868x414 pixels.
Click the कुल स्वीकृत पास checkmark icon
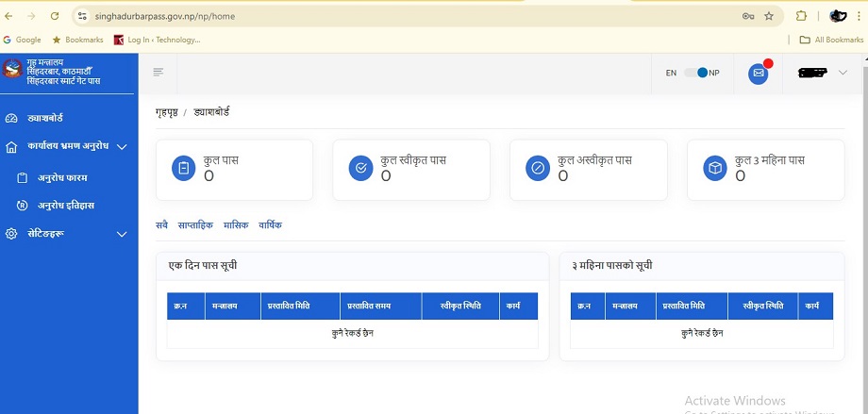[360, 169]
